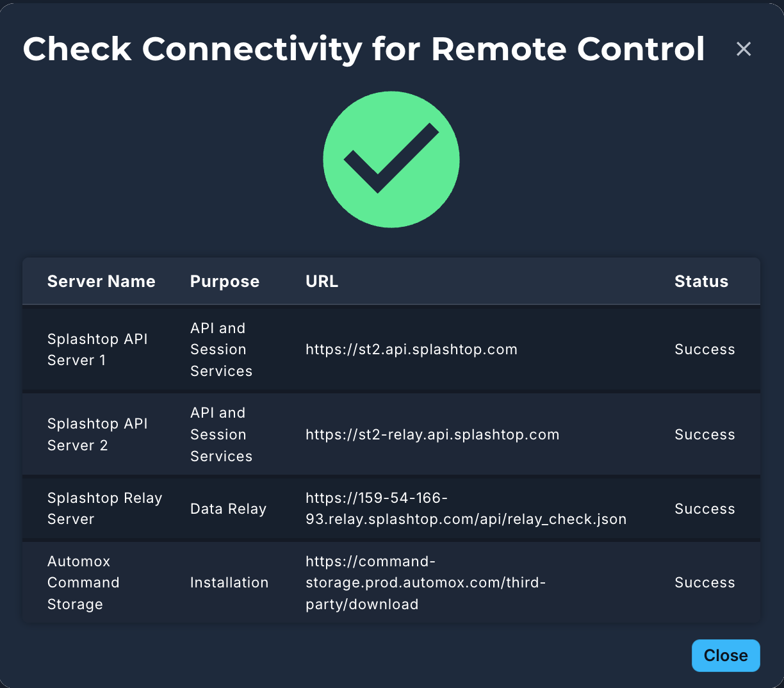The image size is (784, 688).
Task: Click the URL column header
Action: (x=322, y=281)
